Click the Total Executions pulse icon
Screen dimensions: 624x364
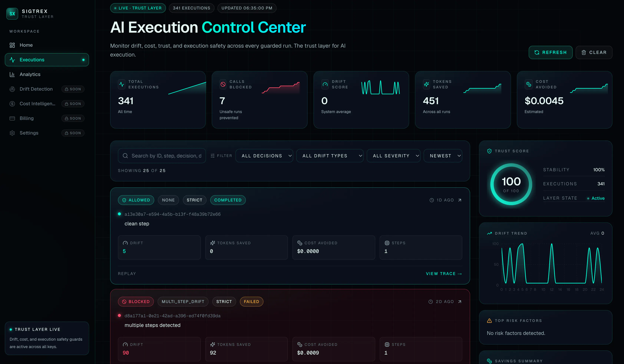pos(122,84)
